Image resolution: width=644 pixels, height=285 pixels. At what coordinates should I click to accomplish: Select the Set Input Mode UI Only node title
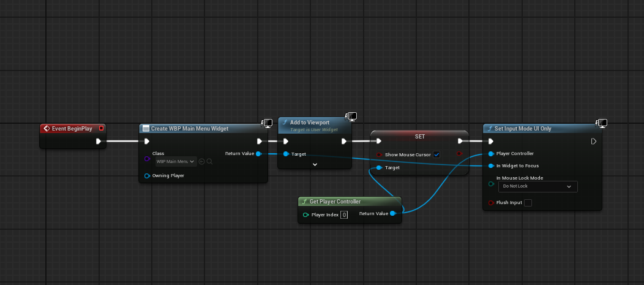523,129
